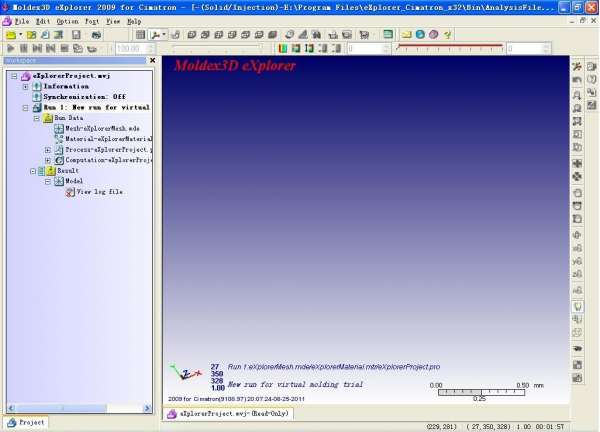The height and width of the screenshot is (432, 600).
Task: Click the y-axis rotate icon in right sidebar
Action: [577, 261]
